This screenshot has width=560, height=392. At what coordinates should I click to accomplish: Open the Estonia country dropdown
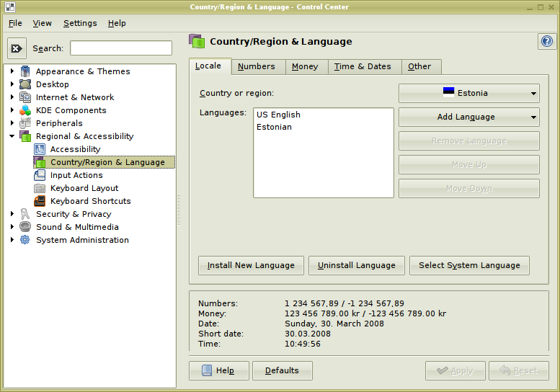[x=468, y=93]
